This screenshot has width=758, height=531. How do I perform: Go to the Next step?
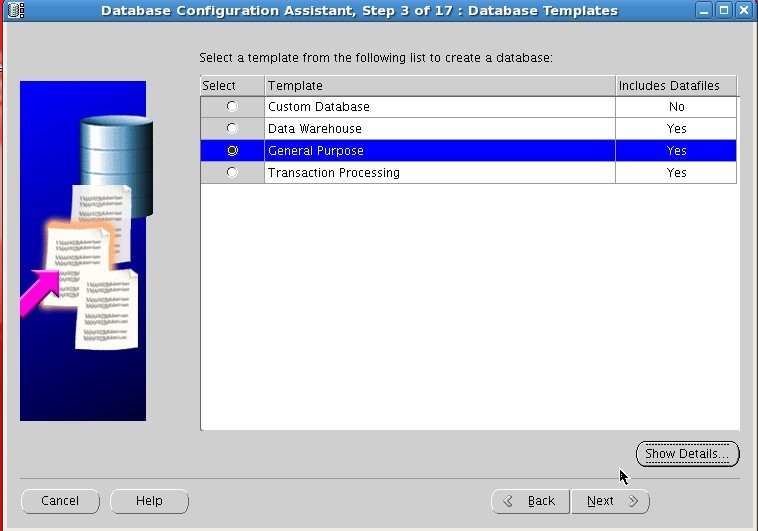coord(610,501)
